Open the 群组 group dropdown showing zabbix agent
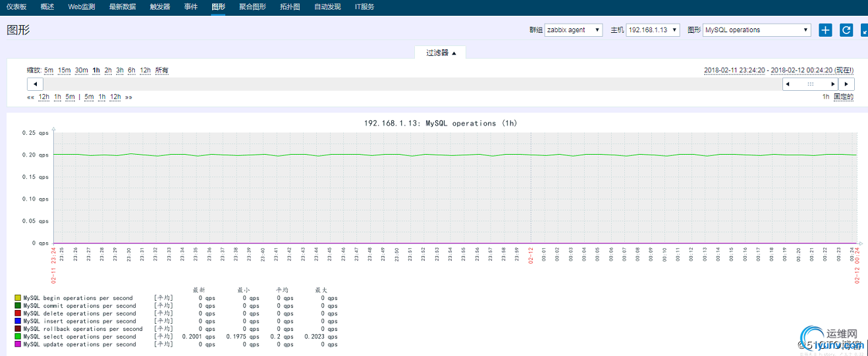Image resolution: width=868 pixels, height=356 pixels. coord(574,30)
